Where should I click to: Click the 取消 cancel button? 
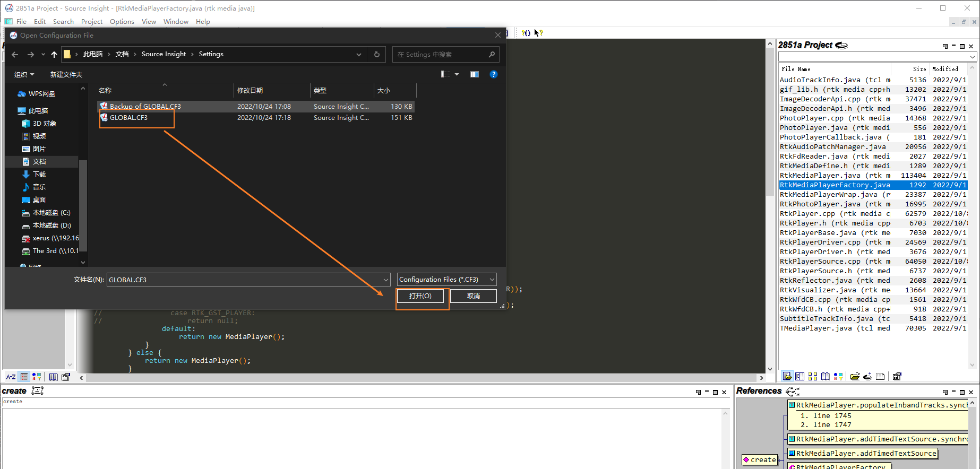[x=474, y=296]
